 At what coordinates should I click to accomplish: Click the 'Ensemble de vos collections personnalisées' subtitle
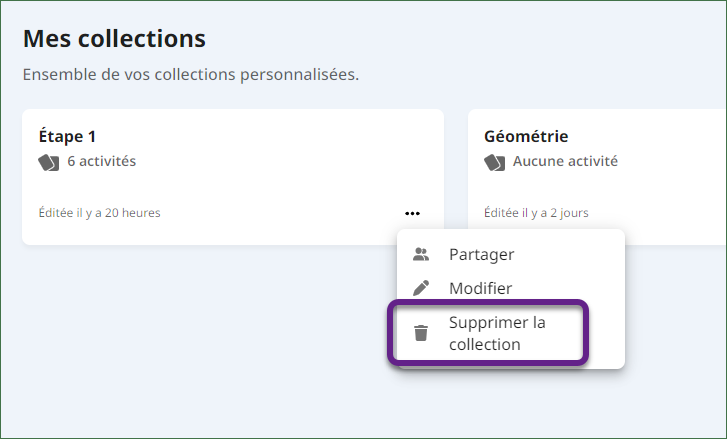pos(191,75)
